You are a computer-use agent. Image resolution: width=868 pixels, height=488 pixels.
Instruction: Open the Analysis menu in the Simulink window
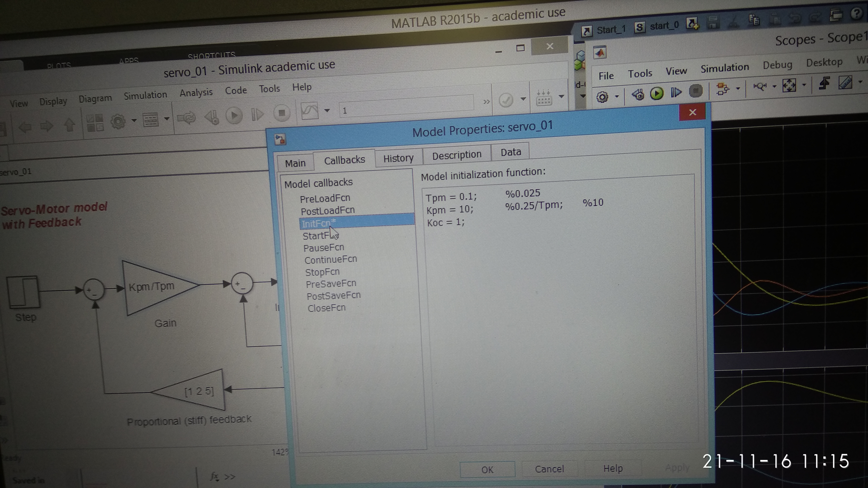[x=196, y=92]
